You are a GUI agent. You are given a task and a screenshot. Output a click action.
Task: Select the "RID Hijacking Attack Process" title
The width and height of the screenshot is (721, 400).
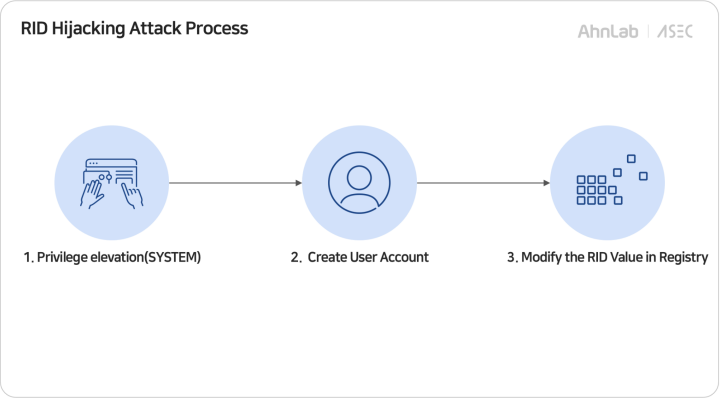coord(134,29)
